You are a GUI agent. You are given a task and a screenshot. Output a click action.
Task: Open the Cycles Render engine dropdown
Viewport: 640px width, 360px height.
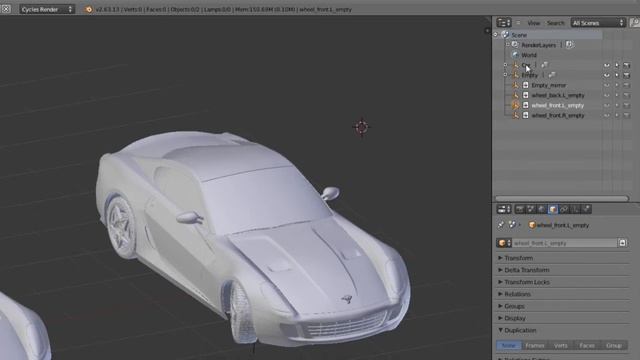coord(47,9)
